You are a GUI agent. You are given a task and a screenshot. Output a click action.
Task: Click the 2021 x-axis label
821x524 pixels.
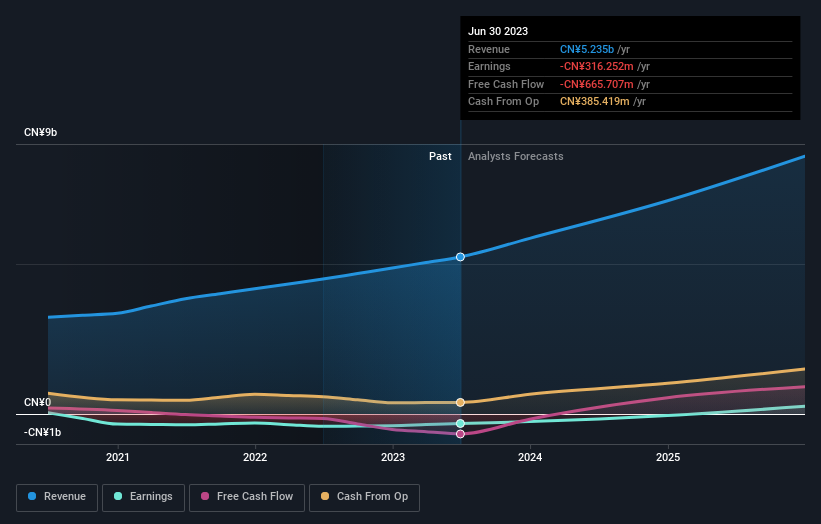point(118,457)
